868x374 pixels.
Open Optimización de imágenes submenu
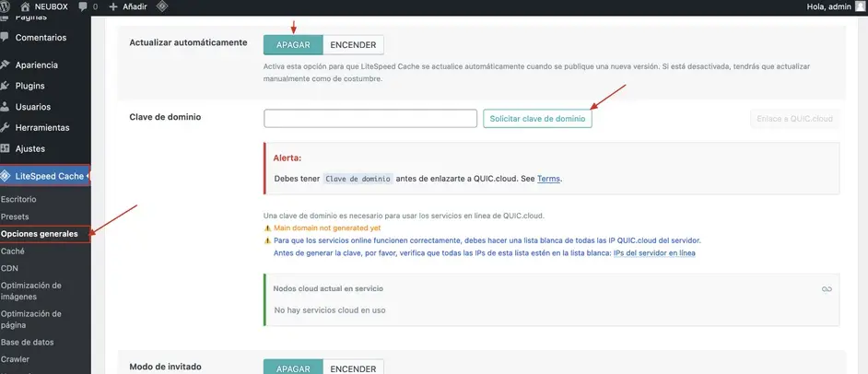click(x=31, y=291)
